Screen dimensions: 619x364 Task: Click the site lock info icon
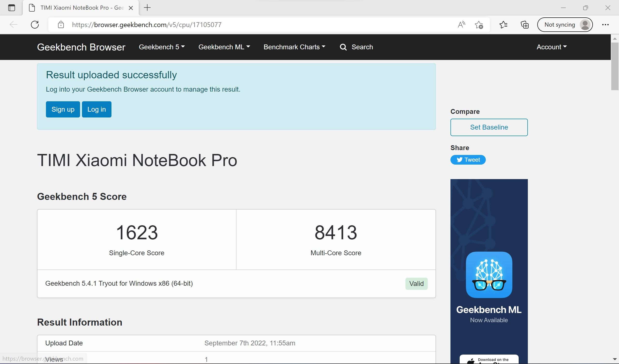point(61,25)
